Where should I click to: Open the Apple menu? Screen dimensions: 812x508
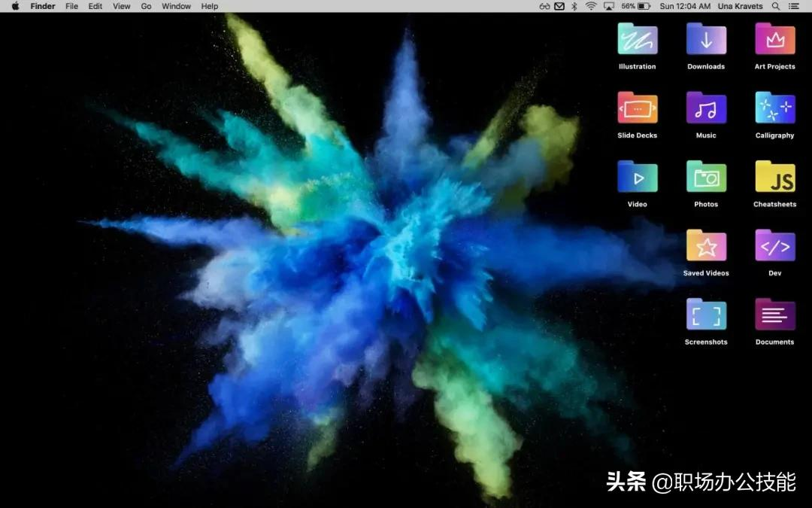click(15, 6)
